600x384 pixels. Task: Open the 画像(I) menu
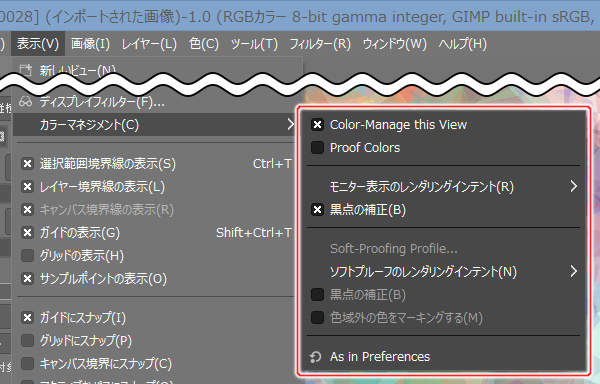pyautogui.click(x=90, y=44)
